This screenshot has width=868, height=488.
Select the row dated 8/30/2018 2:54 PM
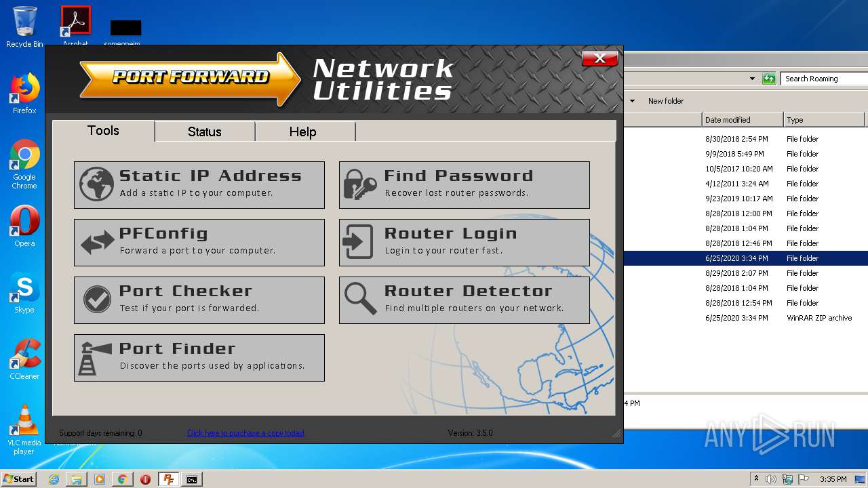746,139
